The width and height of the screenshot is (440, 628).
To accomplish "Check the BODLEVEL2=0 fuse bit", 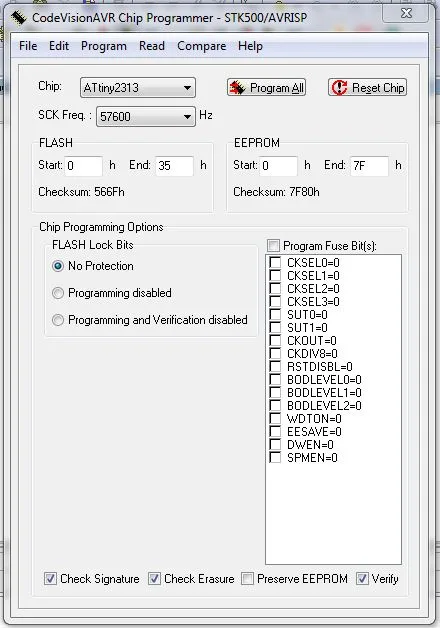I will click(x=275, y=405).
